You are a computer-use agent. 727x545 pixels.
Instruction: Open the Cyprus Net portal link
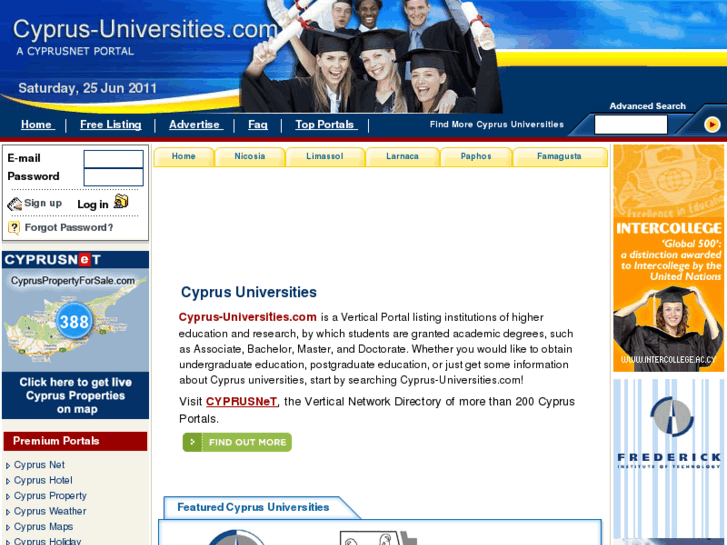click(39, 465)
